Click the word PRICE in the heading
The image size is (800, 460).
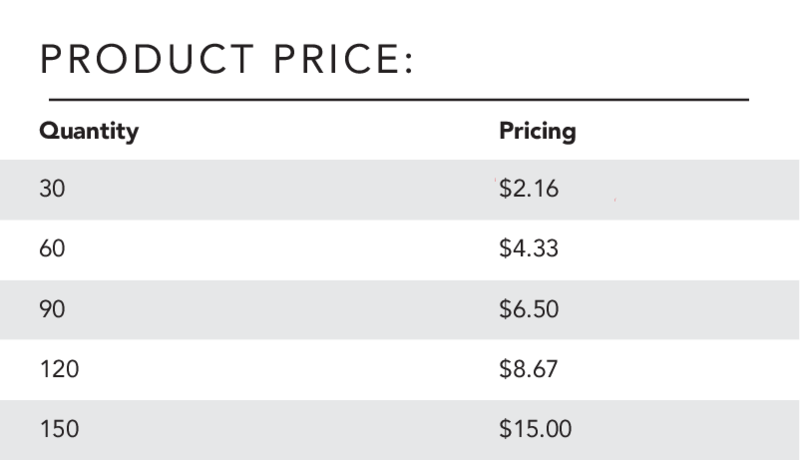pos(343,59)
